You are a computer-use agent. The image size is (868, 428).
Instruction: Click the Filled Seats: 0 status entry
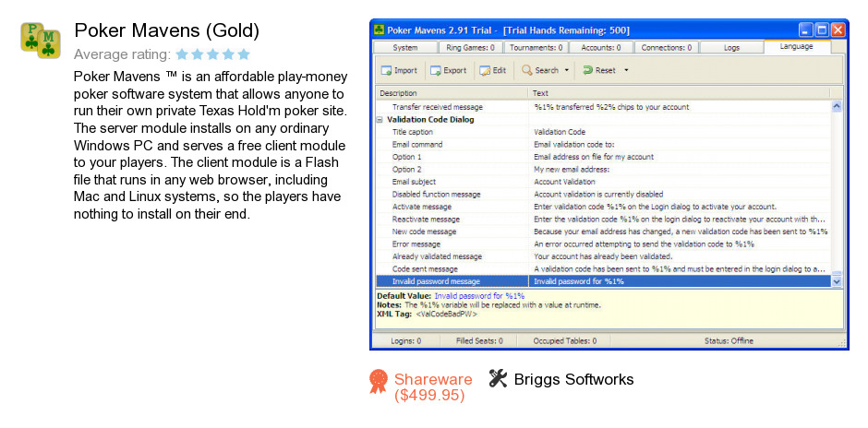[x=479, y=341]
